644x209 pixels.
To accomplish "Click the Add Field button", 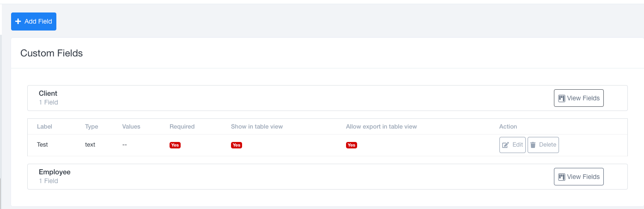I will [x=34, y=21].
